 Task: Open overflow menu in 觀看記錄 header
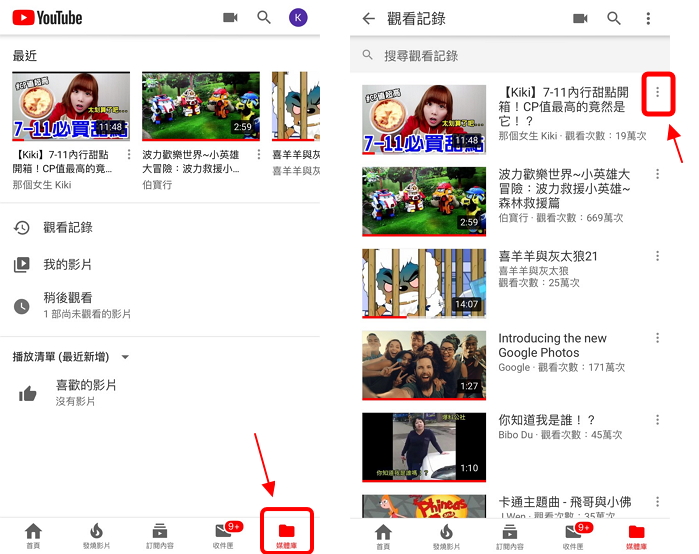click(x=648, y=18)
